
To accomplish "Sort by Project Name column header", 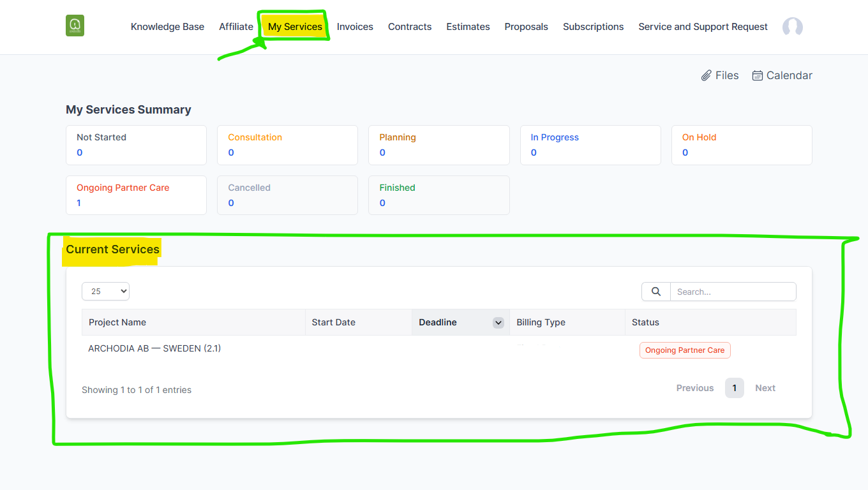I will point(117,322).
